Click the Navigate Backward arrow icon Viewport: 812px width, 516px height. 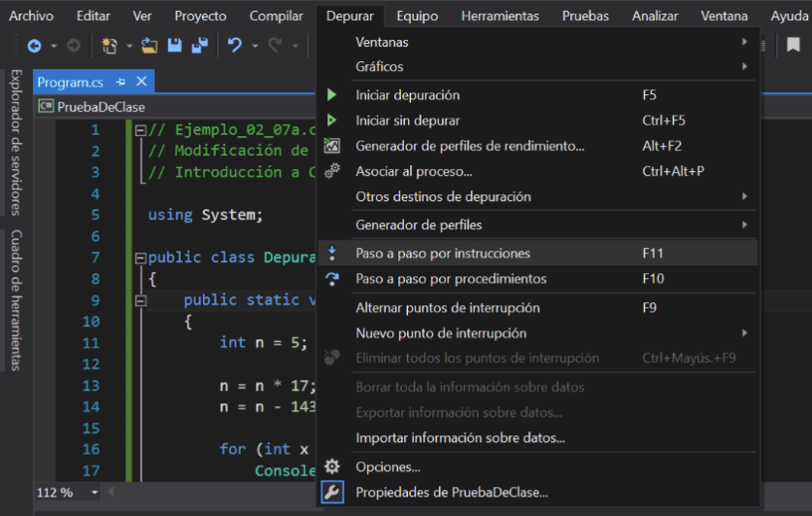click(34, 46)
